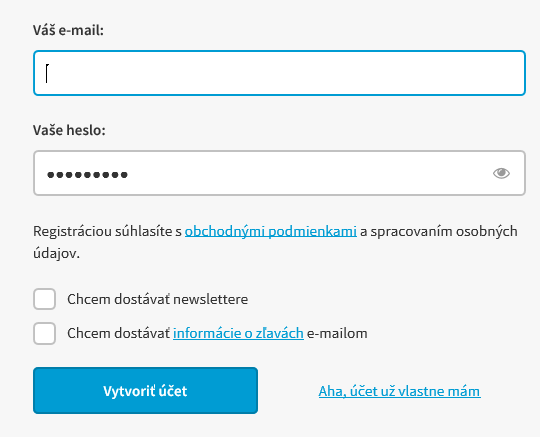Open the obchodnými podmienkami link
The height and width of the screenshot is (444, 540).
(271, 231)
